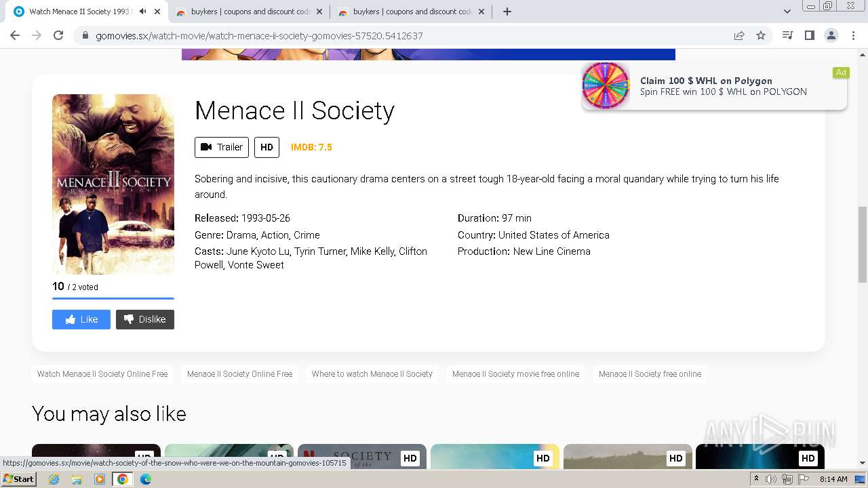Image resolution: width=868 pixels, height=488 pixels.
Task: Reload the current page
Action: pos(58,35)
